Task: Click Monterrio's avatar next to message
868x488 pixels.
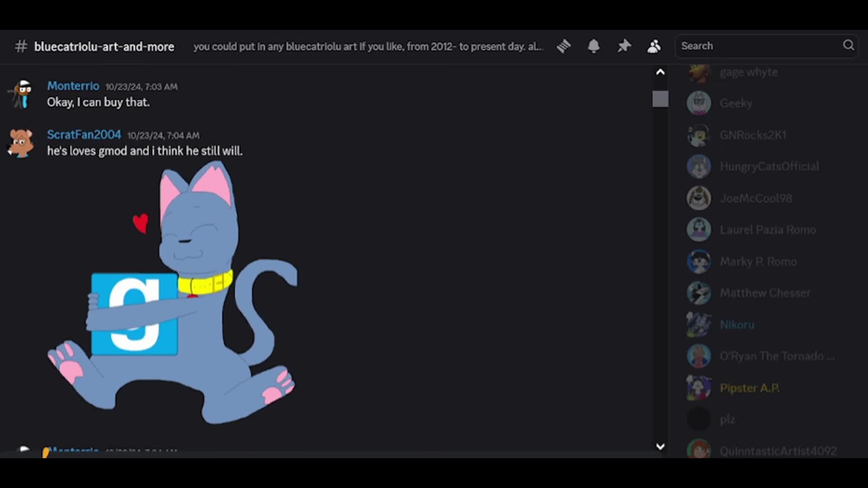Action: pyautogui.click(x=21, y=94)
